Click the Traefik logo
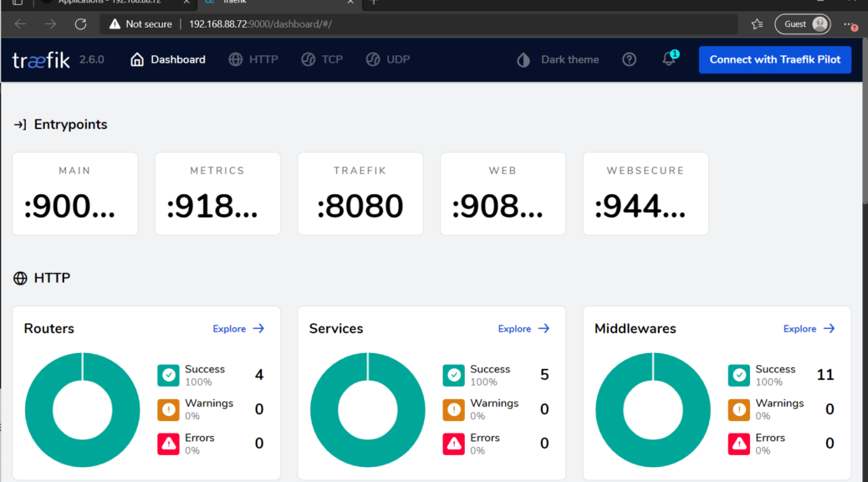 tap(41, 60)
